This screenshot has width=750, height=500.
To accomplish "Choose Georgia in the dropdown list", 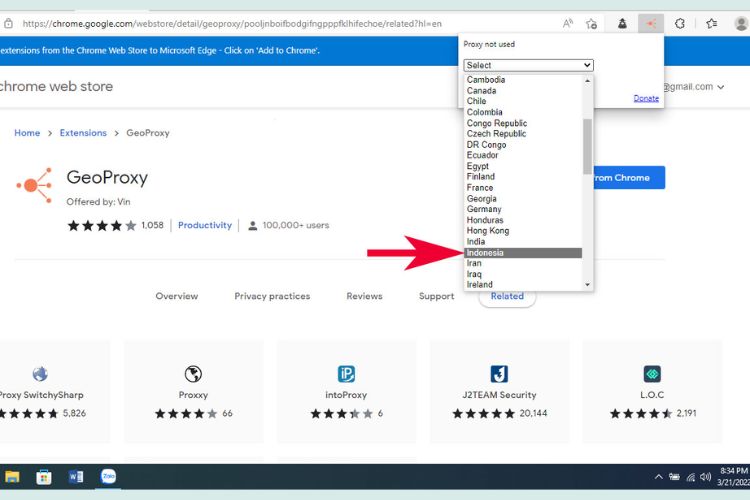I will pyautogui.click(x=523, y=199).
